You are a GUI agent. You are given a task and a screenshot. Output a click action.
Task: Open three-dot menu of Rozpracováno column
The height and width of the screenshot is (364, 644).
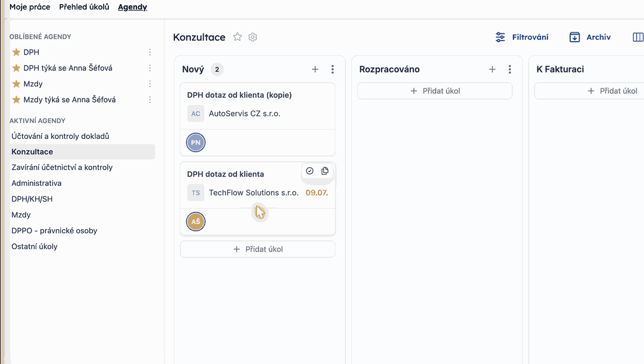(510, 70)
